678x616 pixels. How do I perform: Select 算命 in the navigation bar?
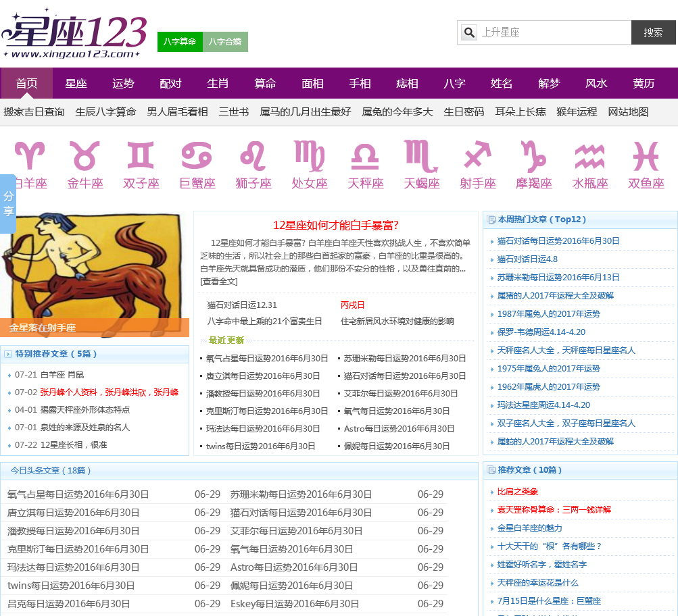pyautogui.click(x=265, y=83)
